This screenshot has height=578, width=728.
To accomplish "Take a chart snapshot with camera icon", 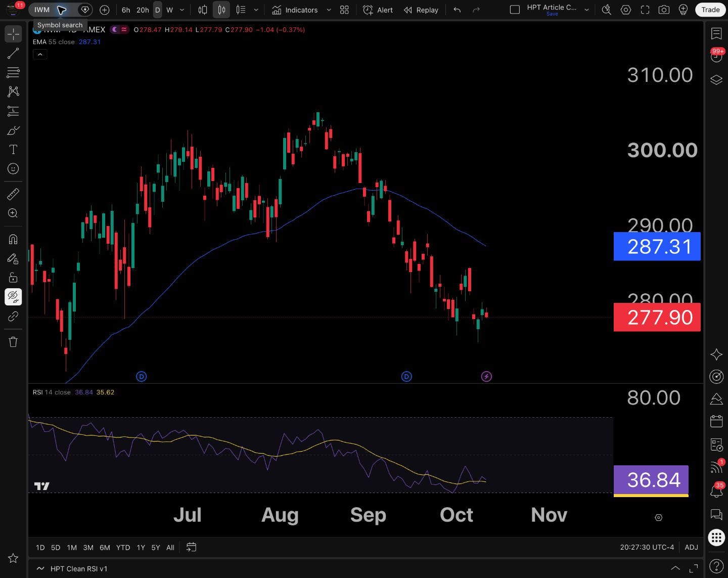I will point(664,10).
